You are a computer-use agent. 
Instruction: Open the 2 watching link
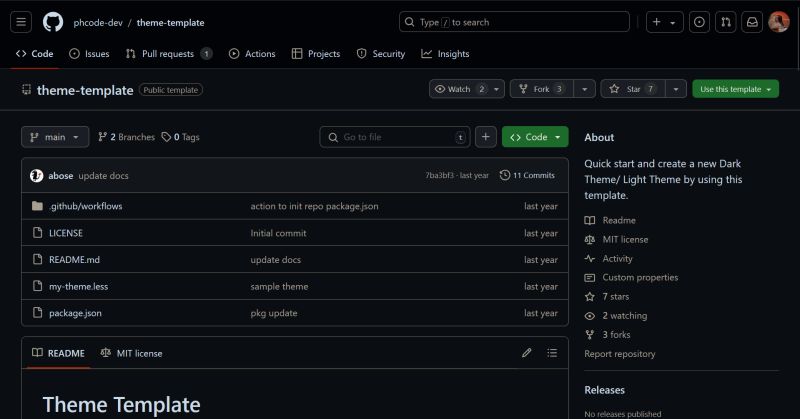tap(616, 315)
